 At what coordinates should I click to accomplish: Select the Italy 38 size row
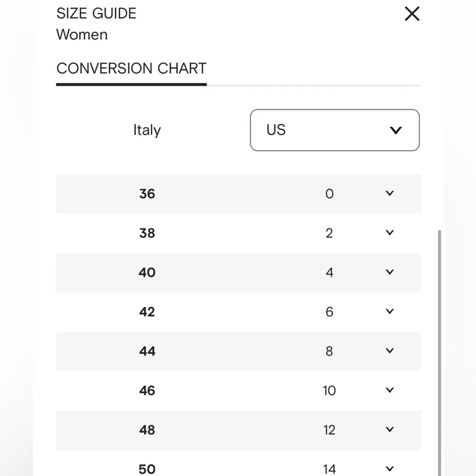point(239,233)
